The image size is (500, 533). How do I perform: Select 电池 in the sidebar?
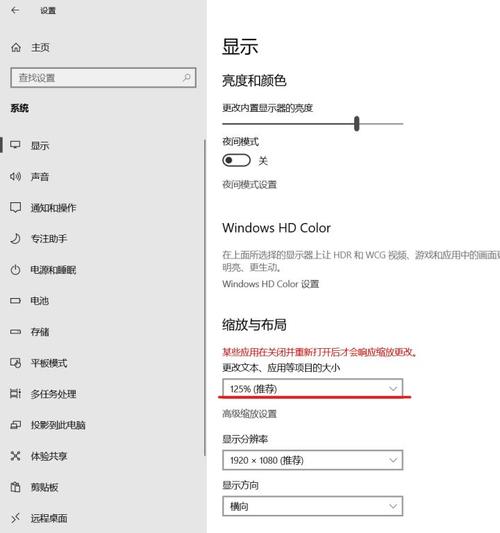[40, 301]
